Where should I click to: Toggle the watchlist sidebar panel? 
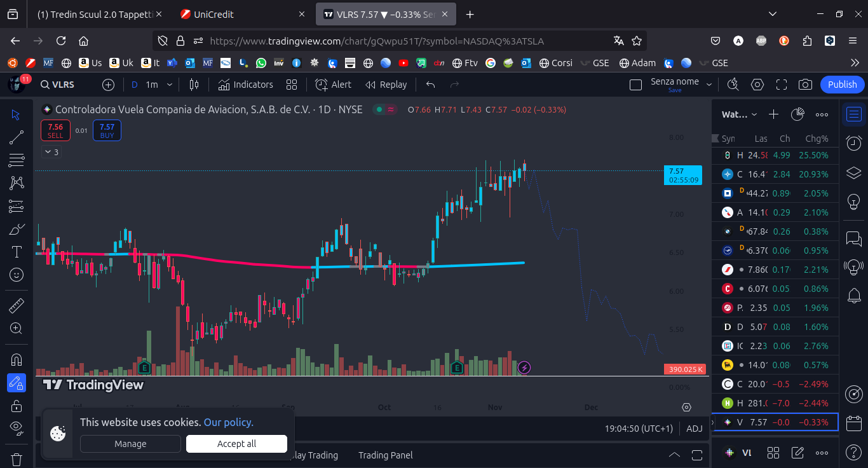pos(854,114)
